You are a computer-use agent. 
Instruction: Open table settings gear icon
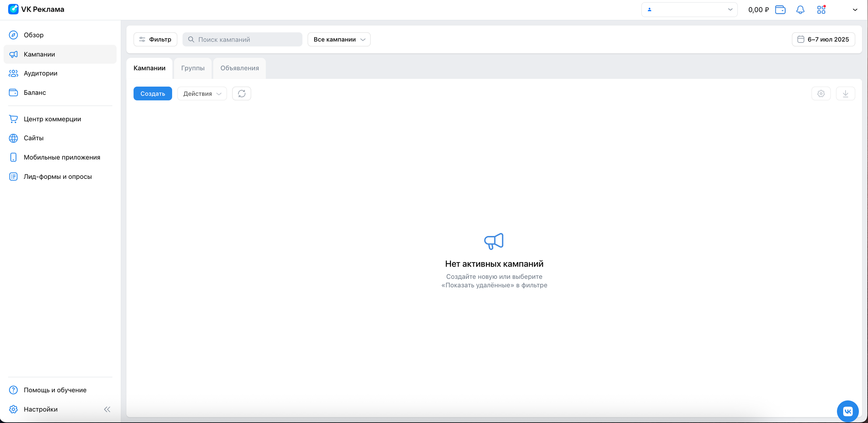pos(821,93)
